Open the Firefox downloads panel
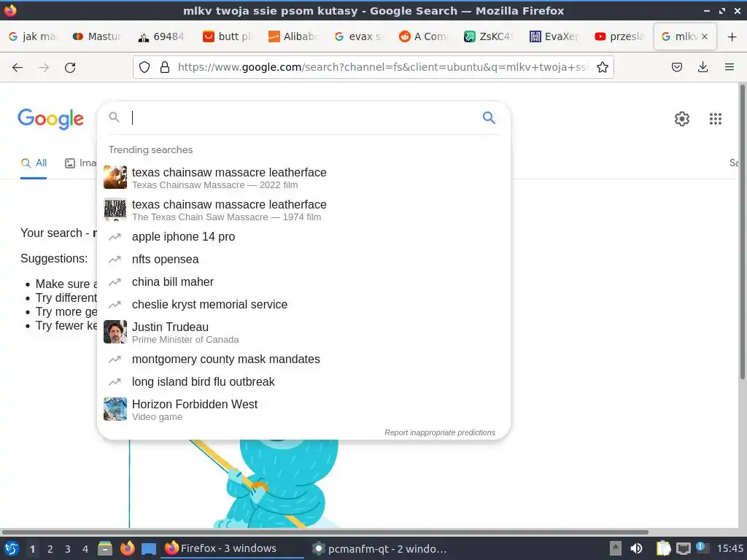Screen dimensions: 747x560 (x=703, y=67)
